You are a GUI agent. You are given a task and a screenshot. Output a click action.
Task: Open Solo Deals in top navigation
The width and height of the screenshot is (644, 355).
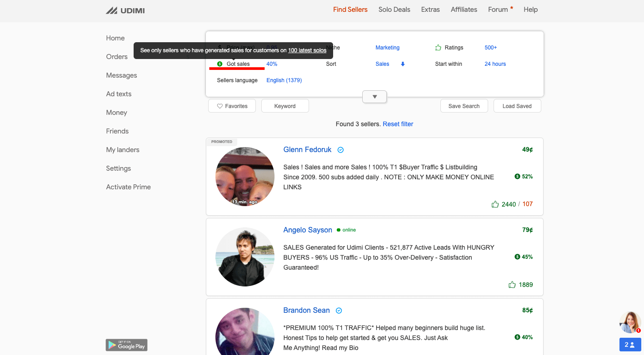(x=394, y=10)
